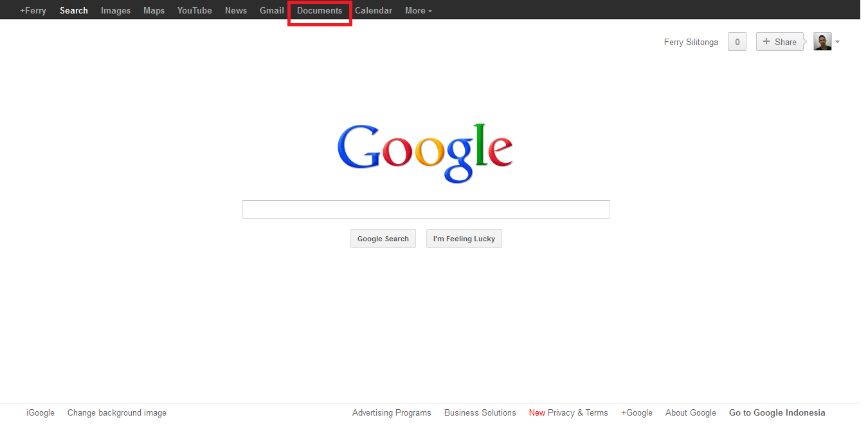
Task: Focus the Google search text box
Action: click(426, 209)
